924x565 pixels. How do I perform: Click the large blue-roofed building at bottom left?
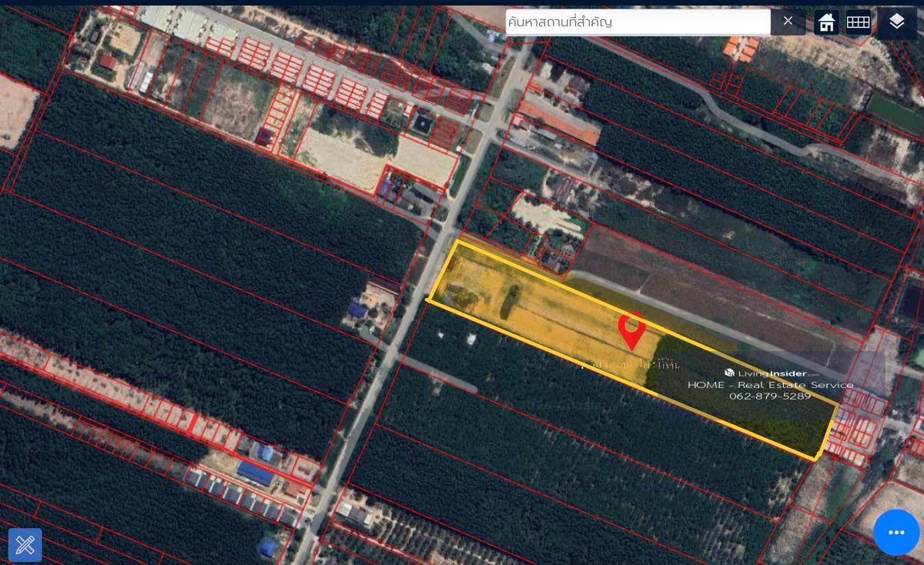[255, 472]
